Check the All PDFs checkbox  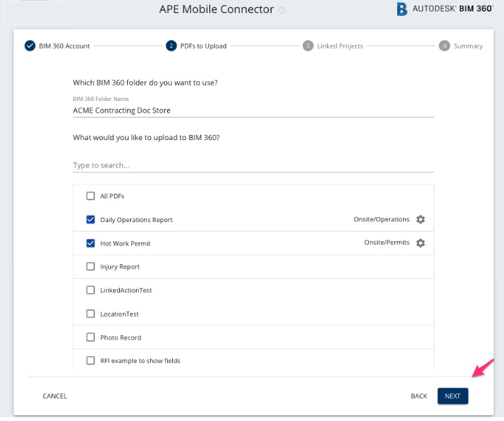coord(91,196)
